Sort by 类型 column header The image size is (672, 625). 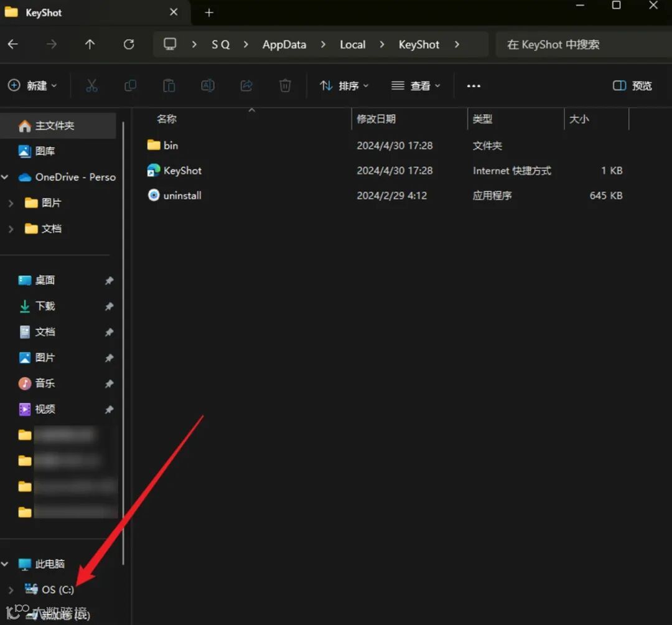[482, 119]
